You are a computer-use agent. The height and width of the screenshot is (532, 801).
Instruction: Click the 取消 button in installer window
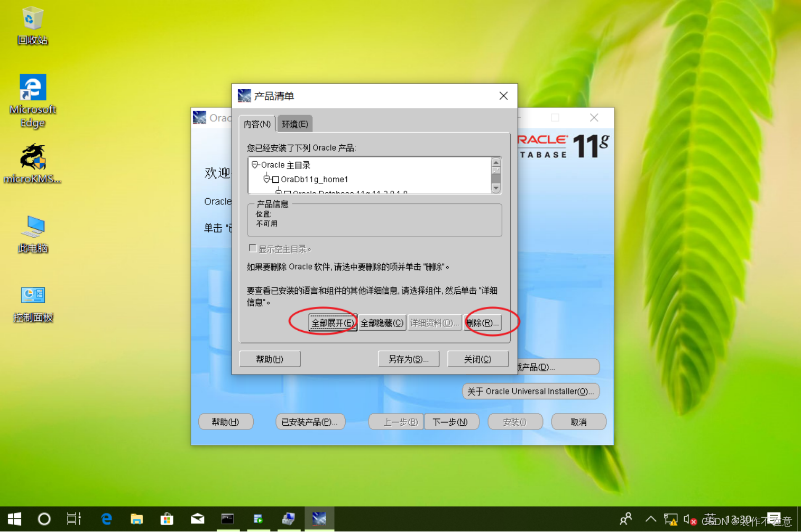[x=578, y=422]
